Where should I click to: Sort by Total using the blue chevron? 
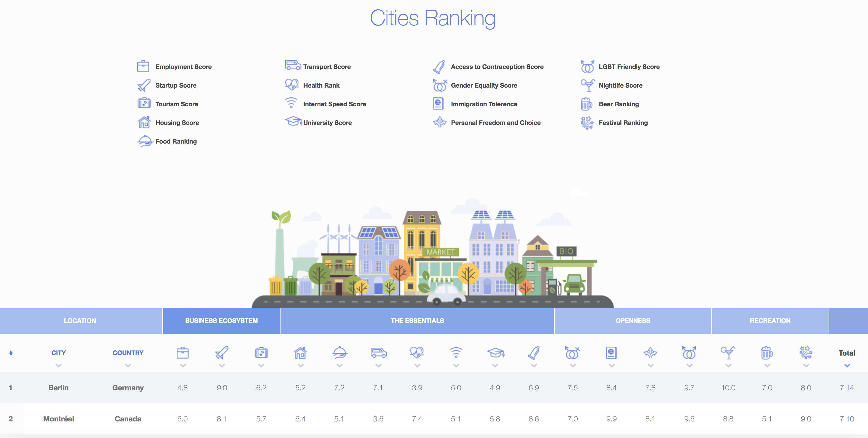[847, 365]
